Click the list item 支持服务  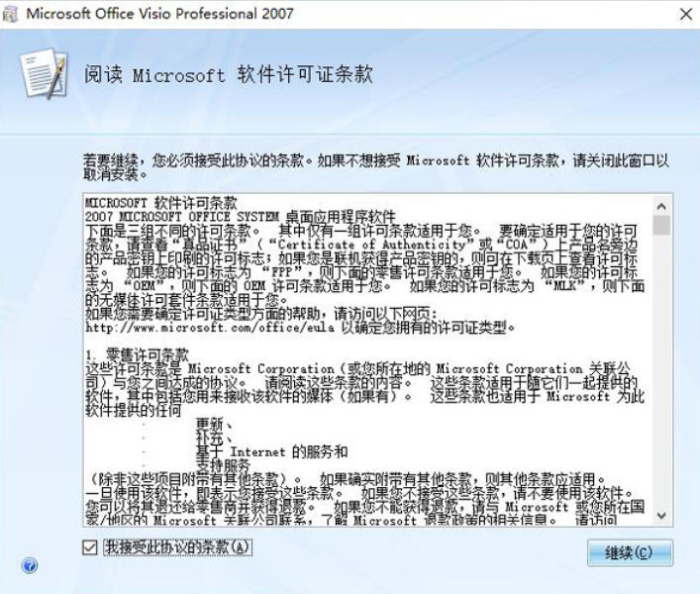click(x=223, y=465)
